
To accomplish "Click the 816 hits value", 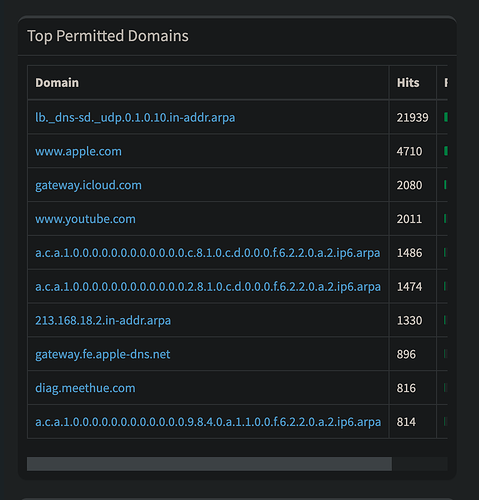I will pos(406,388).
